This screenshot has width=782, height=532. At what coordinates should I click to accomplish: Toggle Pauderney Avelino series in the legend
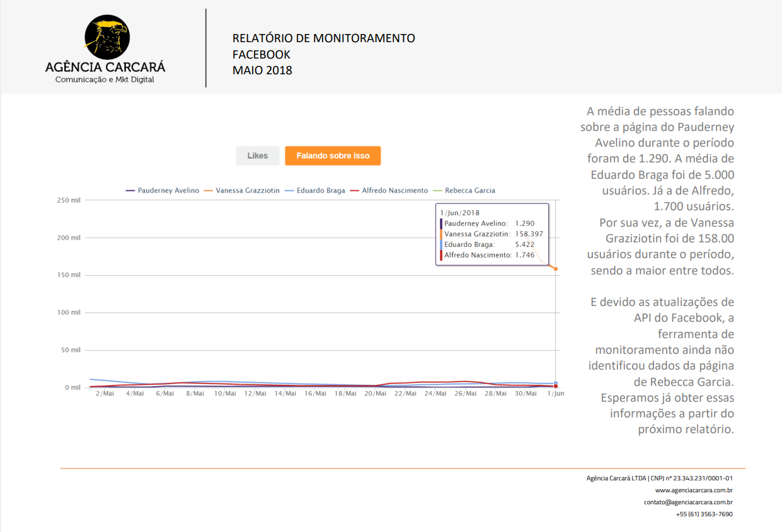pos(163,190)
